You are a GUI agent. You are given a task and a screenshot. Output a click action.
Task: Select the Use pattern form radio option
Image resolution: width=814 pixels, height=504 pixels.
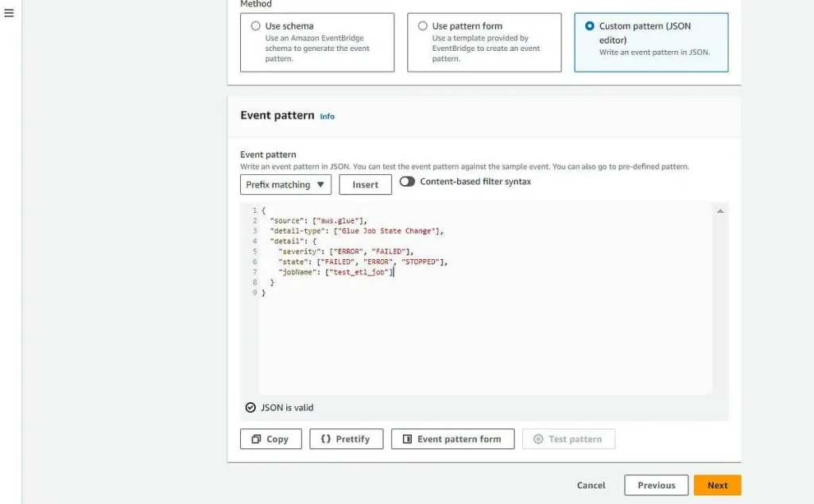423,26
